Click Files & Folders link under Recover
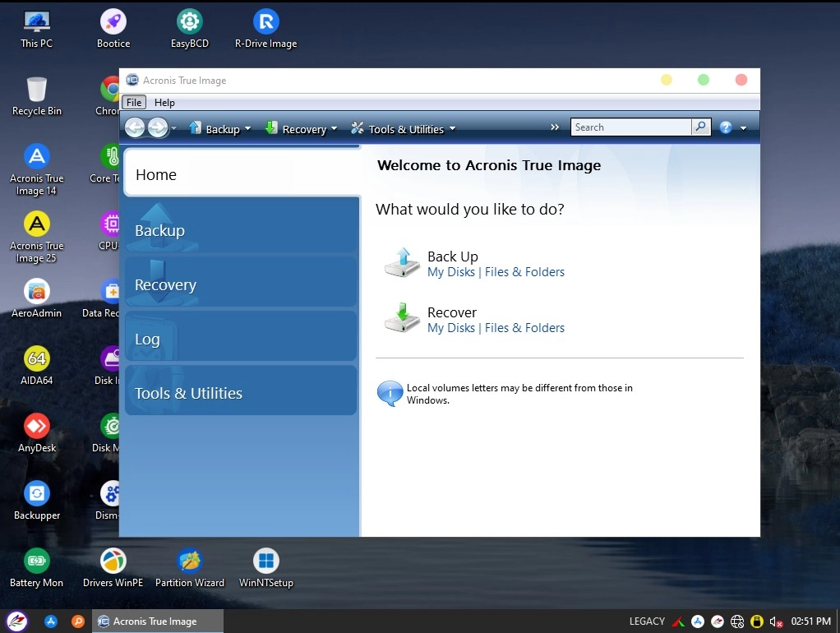The width and height of the screenshot is (840, 633). (524, 328)
